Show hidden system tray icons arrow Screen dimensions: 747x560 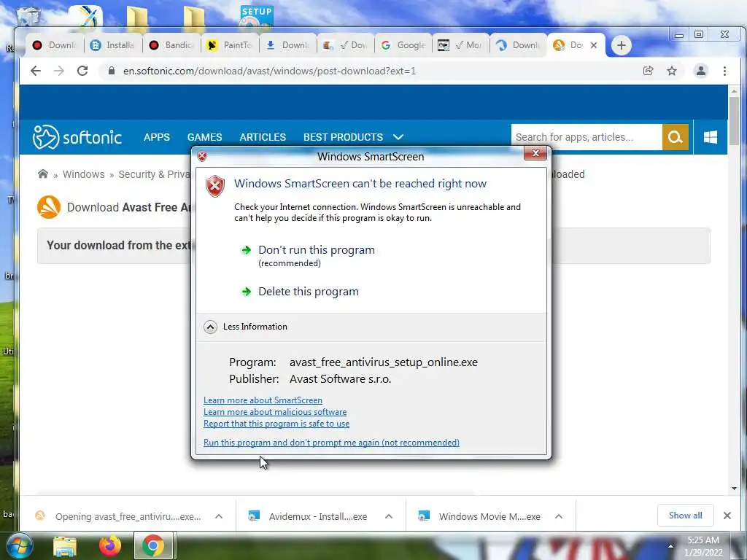coord(671,545)
